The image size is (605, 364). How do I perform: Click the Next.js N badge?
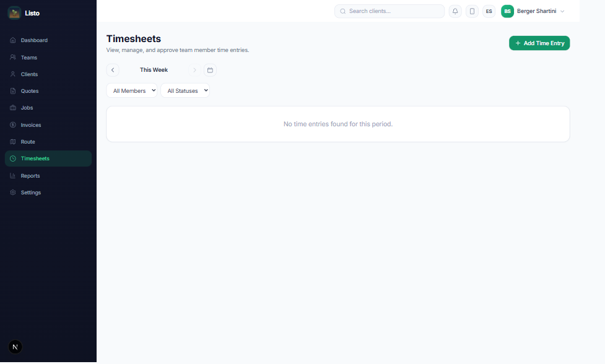[x=15, y=347]
